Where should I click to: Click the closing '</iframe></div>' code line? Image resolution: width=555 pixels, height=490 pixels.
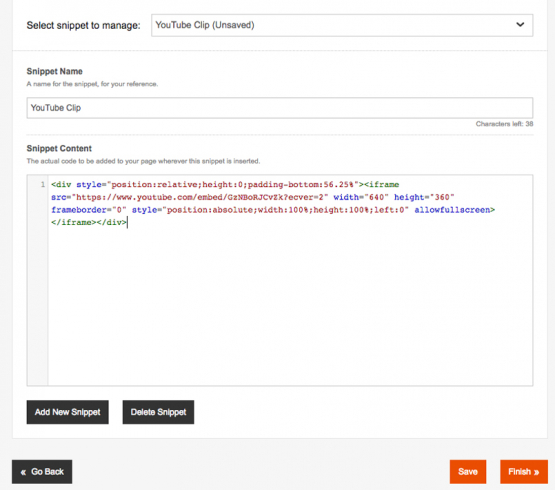(x=89, y=222)
